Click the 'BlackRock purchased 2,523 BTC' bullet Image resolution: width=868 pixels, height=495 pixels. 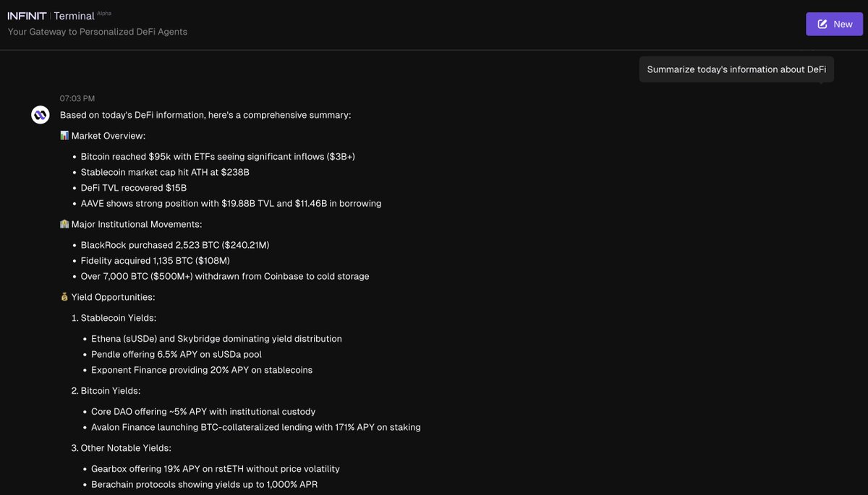(175, 245)
